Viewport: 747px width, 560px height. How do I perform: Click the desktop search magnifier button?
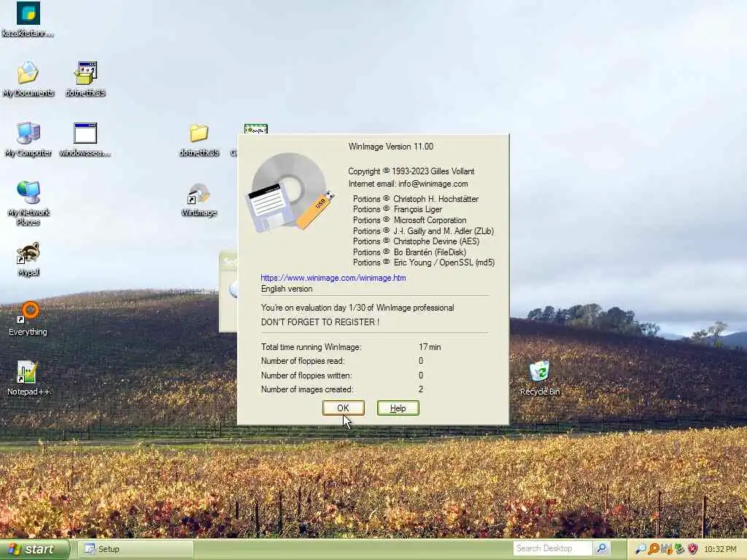(602, 548)
